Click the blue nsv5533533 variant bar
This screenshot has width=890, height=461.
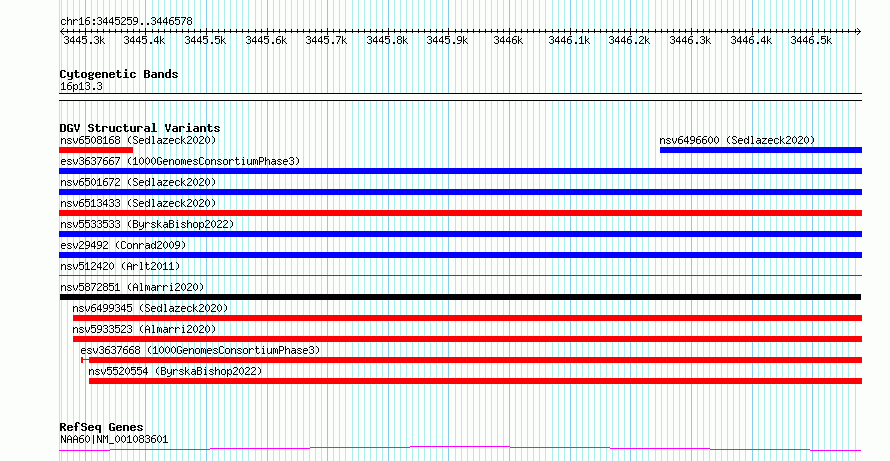(460, 234)
